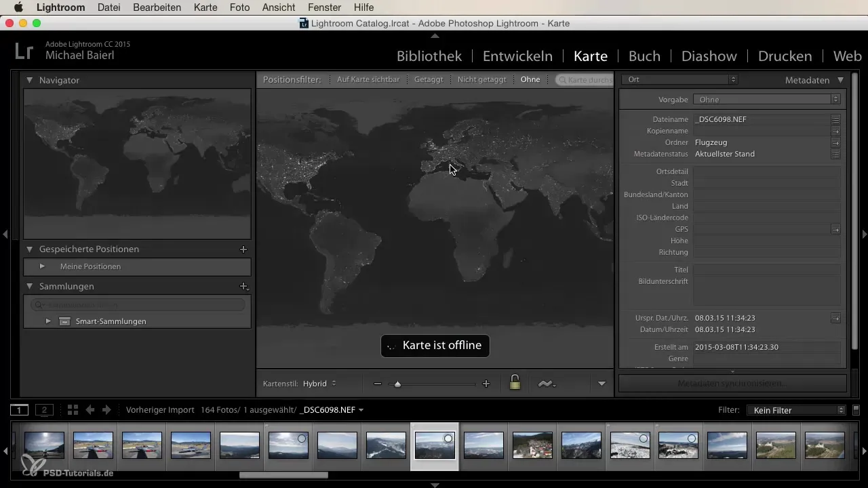This screenshot has height=488, width=868.
Task: Add a new collection with plus icon
Action: 243,287
